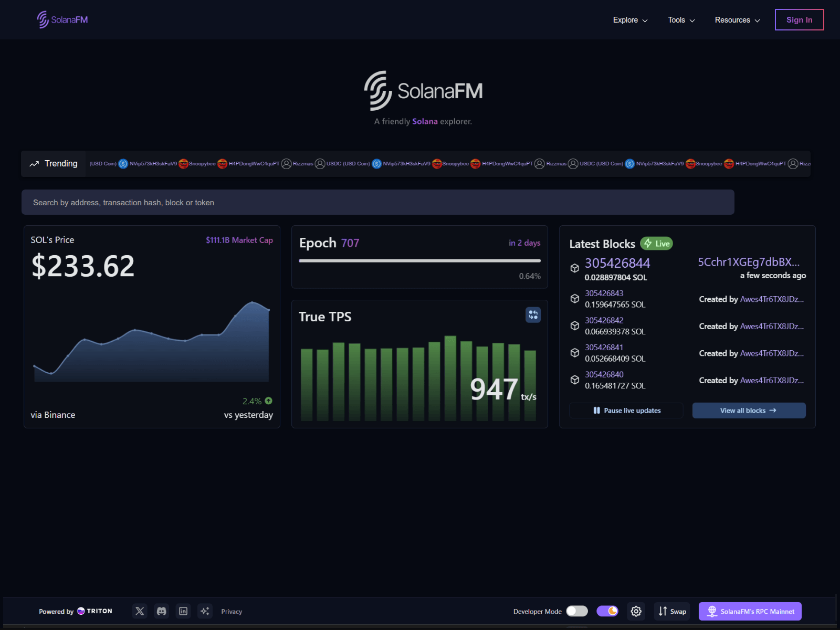This screenshot has height=630, width=840.
Task: Open SolanaFM's RPC Mainnet selector
Action: tap(750, 611)
